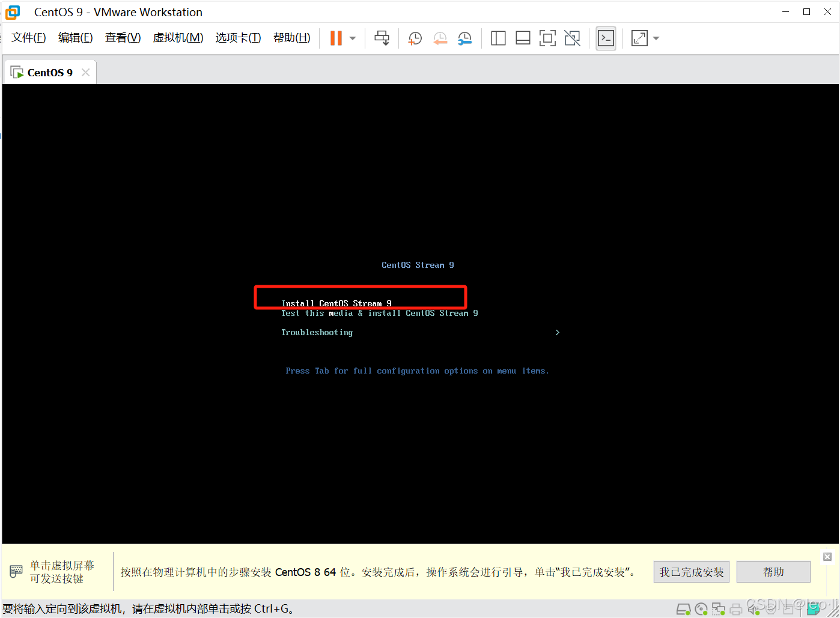This screenshot has height=618, width=840.
Task: Click the CD/DVD drive status icon
Action: click(x=701, y=610)
